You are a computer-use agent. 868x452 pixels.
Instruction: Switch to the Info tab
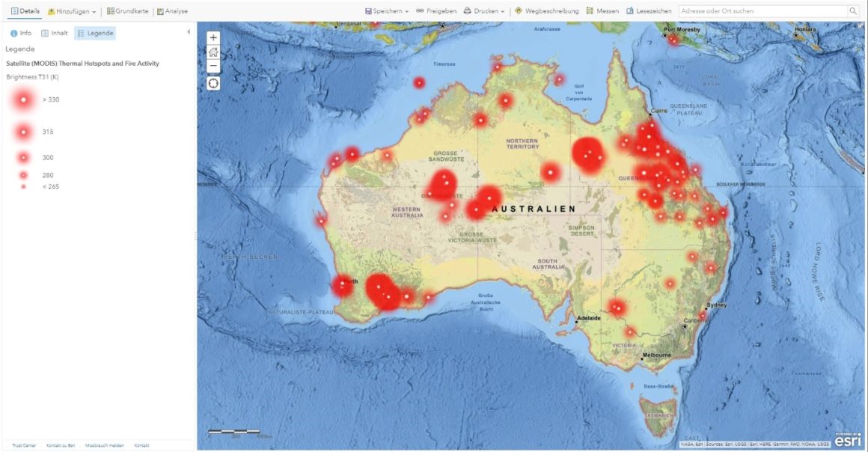point(21,33)
